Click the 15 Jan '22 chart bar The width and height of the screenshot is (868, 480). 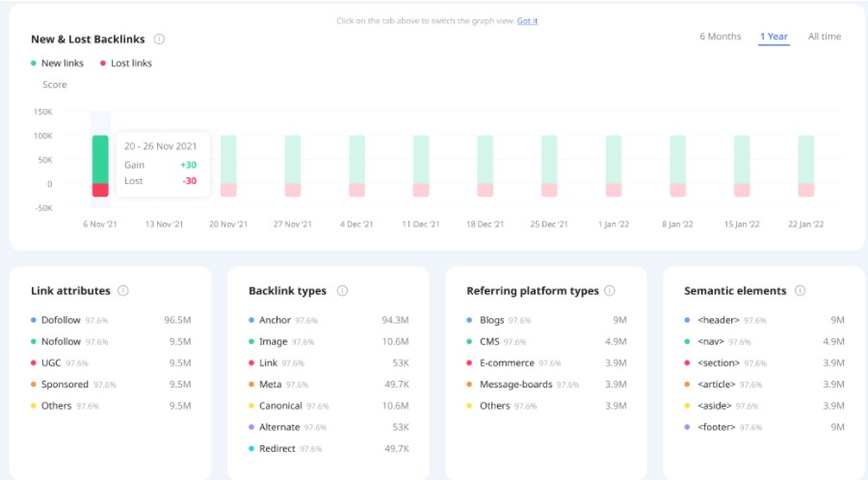[742, 166]
